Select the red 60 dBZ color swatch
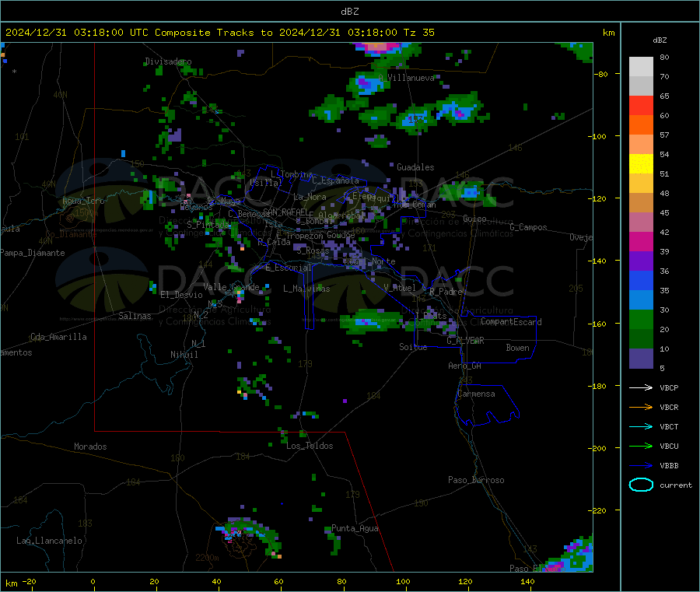 641,106
